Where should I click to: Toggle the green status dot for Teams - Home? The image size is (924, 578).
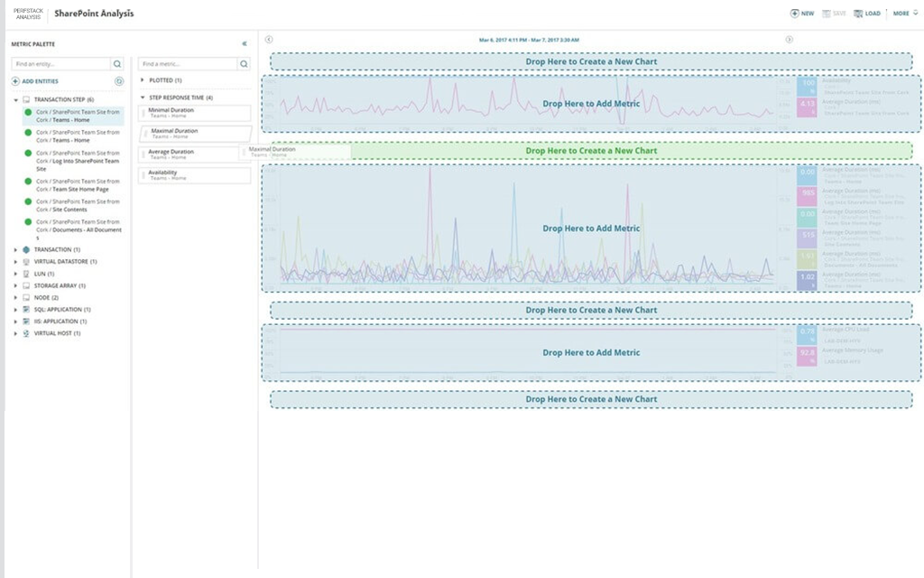coord(26,114)
